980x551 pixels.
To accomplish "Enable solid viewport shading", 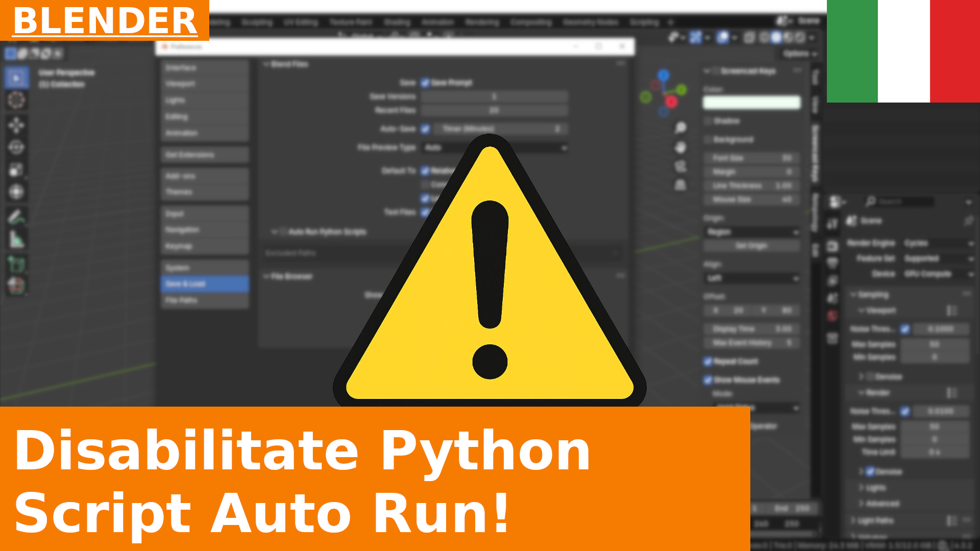I will coord(776,37).
